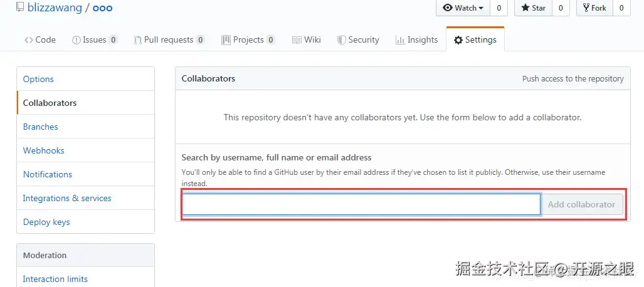This screenshot has height=287, width=644.
Task: Click the Add collaborator button
Action: click(x=581, y=204)
